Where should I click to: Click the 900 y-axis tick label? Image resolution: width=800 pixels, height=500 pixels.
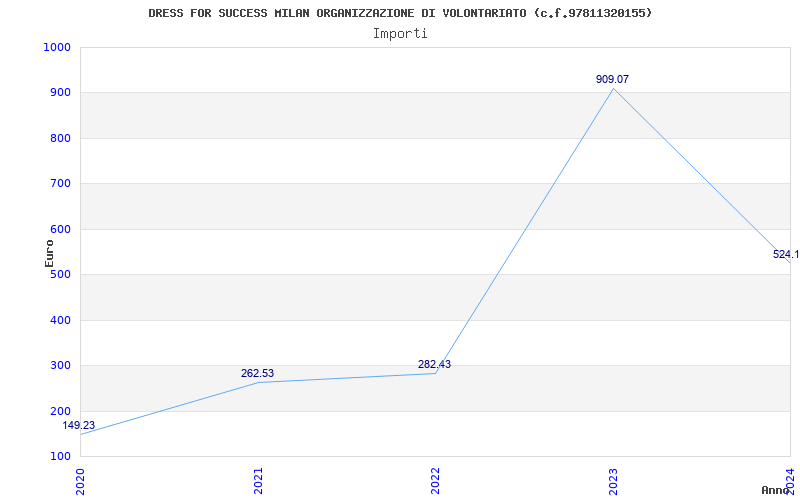pyautogui.click(x=60, y=93)
